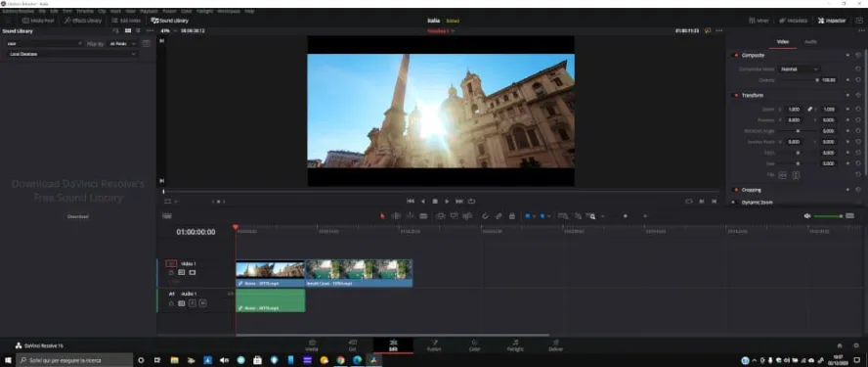Toggle the Inspector panel
Viewport: 868px width, 367px height.
pyautogui.click(x=832, y=21)
